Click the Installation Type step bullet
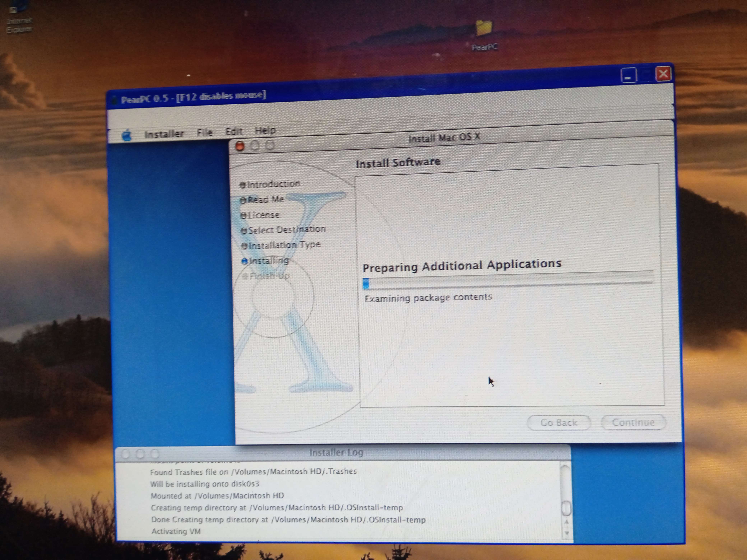 245,246
